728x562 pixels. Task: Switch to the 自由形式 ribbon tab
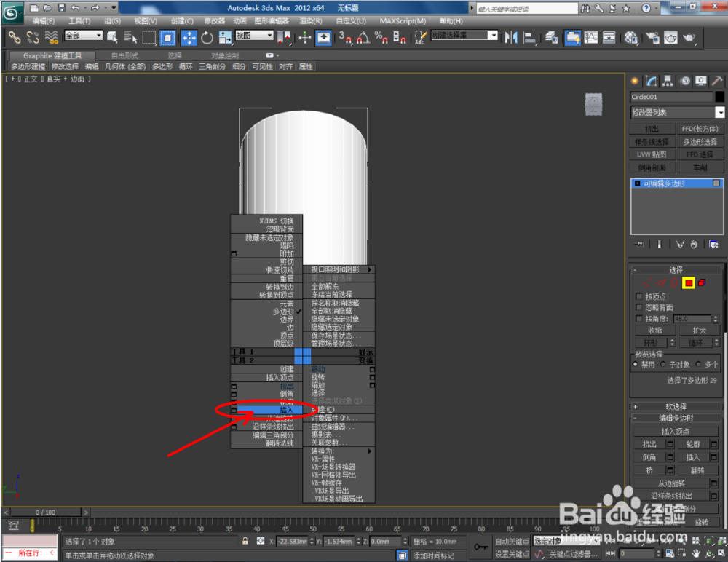tap(125, 56)
